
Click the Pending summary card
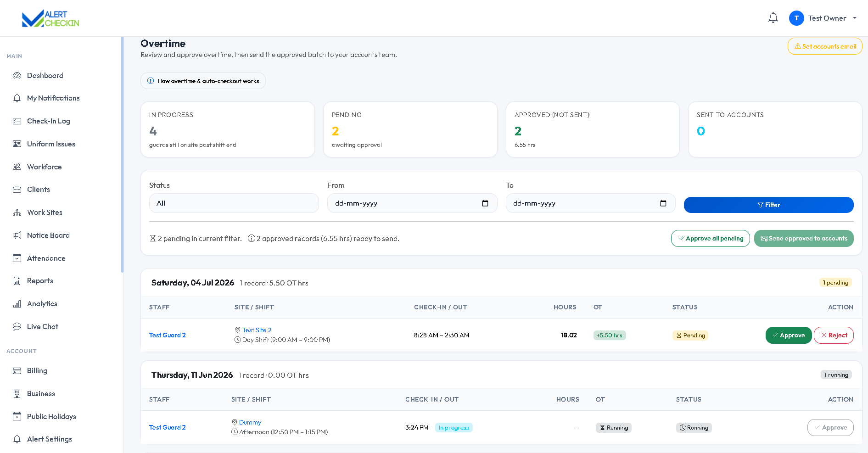tap(410, 129)
